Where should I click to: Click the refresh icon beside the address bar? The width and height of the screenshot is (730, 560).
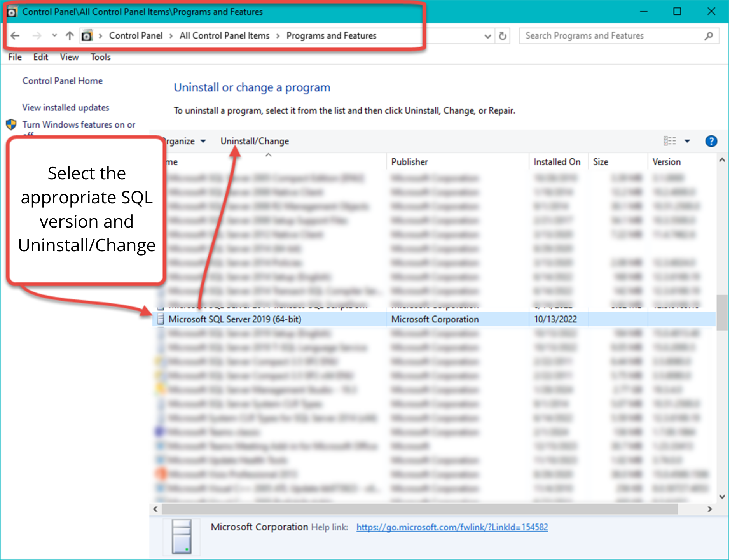pos(502,35)
